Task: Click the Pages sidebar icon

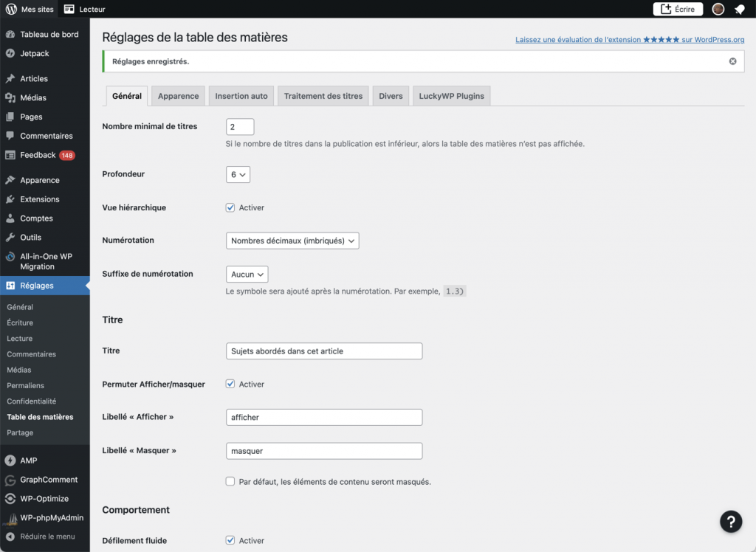Action: pyautogui.click(x=10, y=117)
